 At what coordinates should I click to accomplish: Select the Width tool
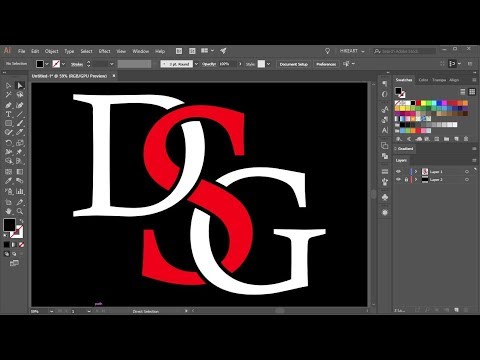9,152
